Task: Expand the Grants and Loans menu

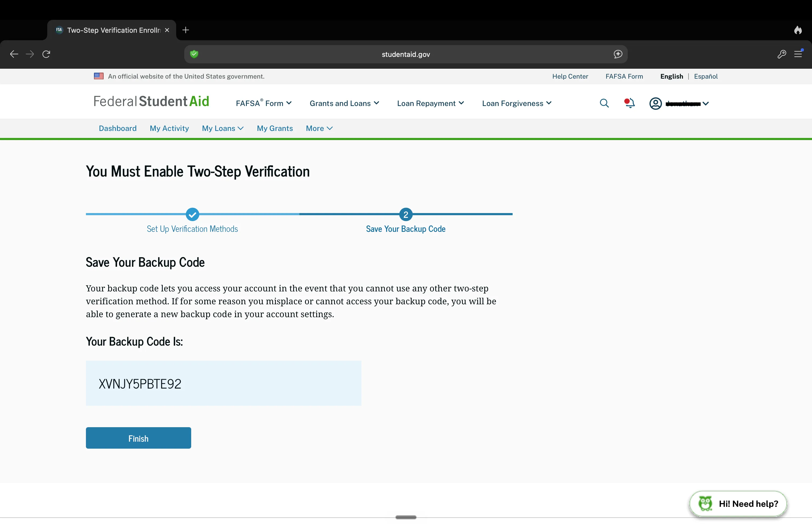Action: coord(344,103)
